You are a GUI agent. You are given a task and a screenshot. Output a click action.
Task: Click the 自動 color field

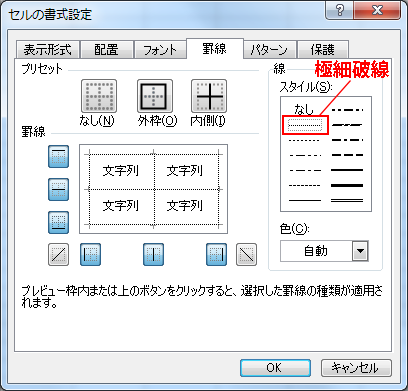[x=316, y=251]
